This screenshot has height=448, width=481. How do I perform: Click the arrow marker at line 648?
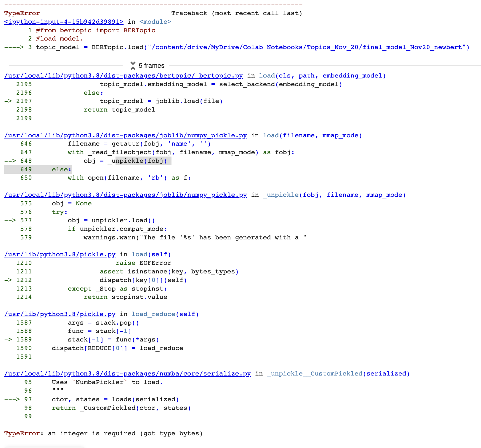coord(9,161)
